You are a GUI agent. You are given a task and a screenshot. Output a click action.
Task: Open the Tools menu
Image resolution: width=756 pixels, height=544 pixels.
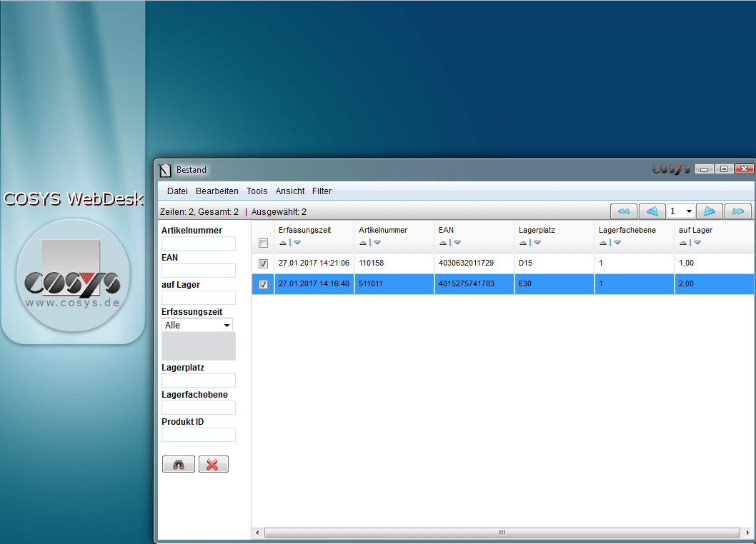(x=257, y=191)
